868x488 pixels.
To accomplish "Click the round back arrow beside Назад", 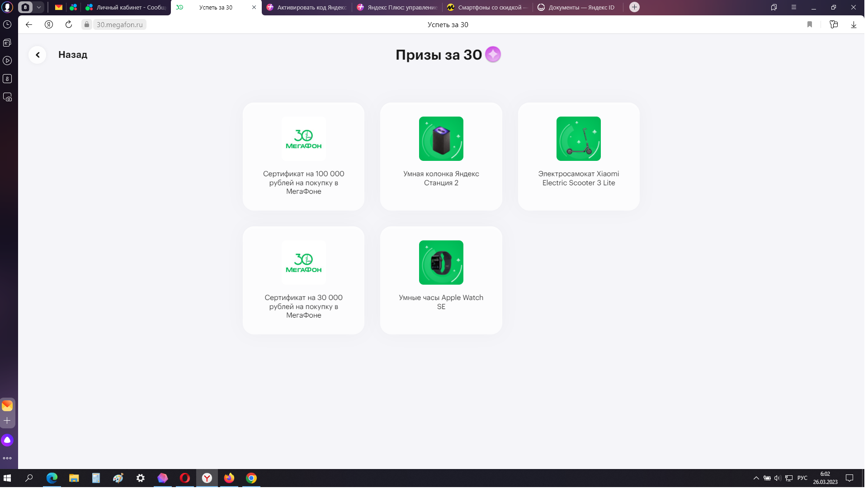I will 38,55.
